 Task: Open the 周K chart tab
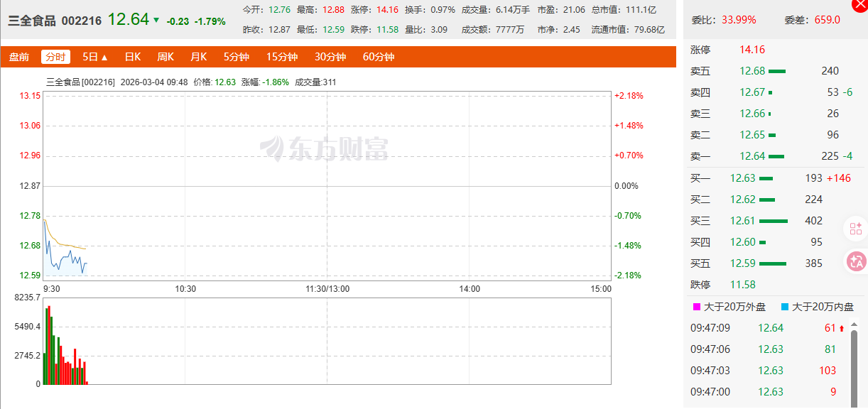pyautogui.click(x=166, y=57)
